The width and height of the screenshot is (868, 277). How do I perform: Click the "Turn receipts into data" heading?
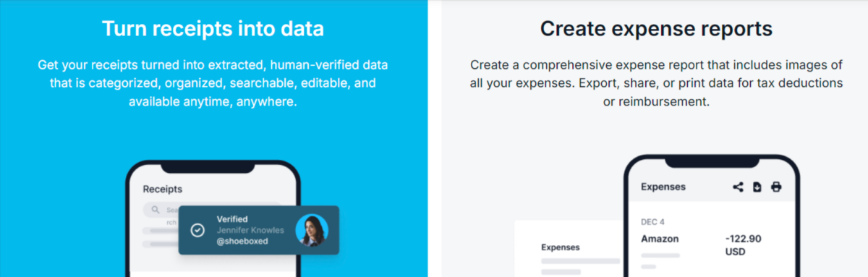(x=213, y=29)
